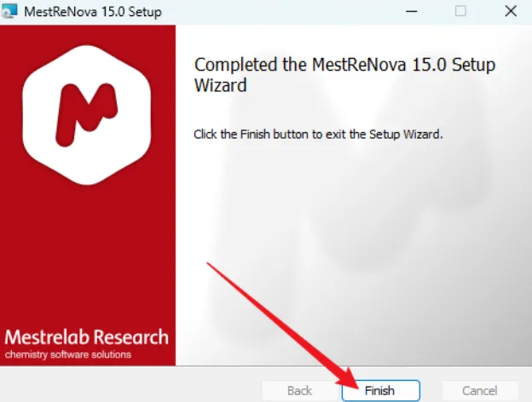Click the 'Click the Finish button to exit' text

pos(318,135)
